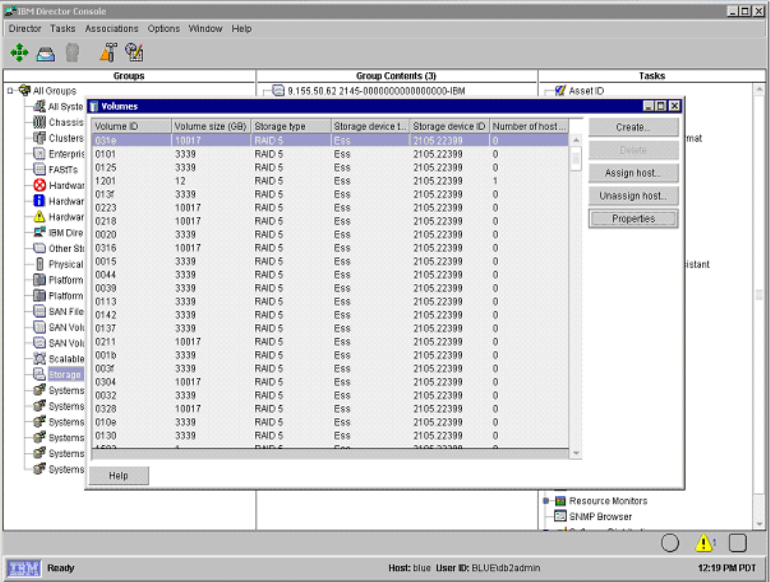This screenshot has height=582, width=770.
Task: Click the Asset ID task icon
Action: (560, 90)
